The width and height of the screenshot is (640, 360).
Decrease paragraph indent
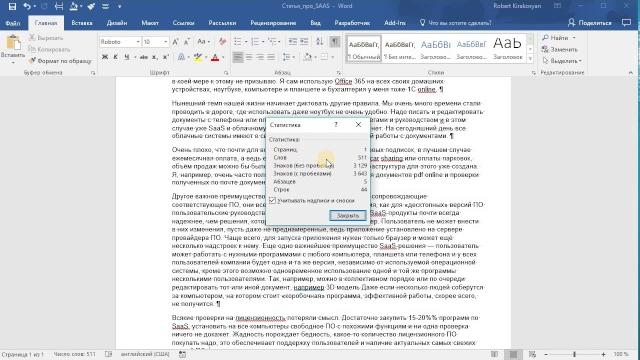pos(293,42)
